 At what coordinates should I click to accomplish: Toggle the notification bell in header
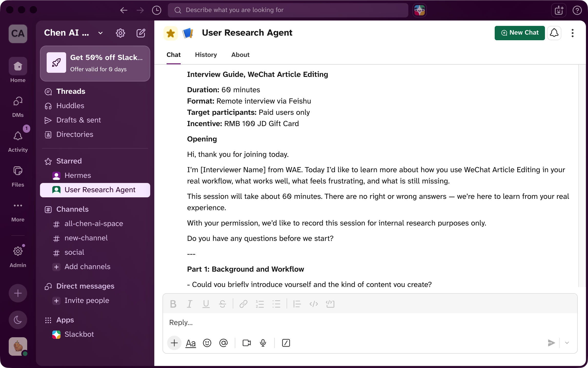coord(554,33)
